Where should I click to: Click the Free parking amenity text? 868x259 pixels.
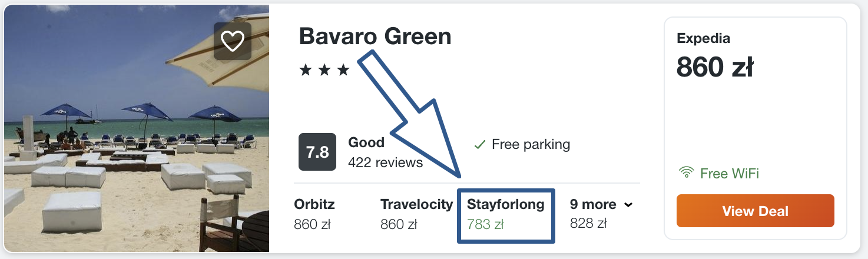click(531, 144)
